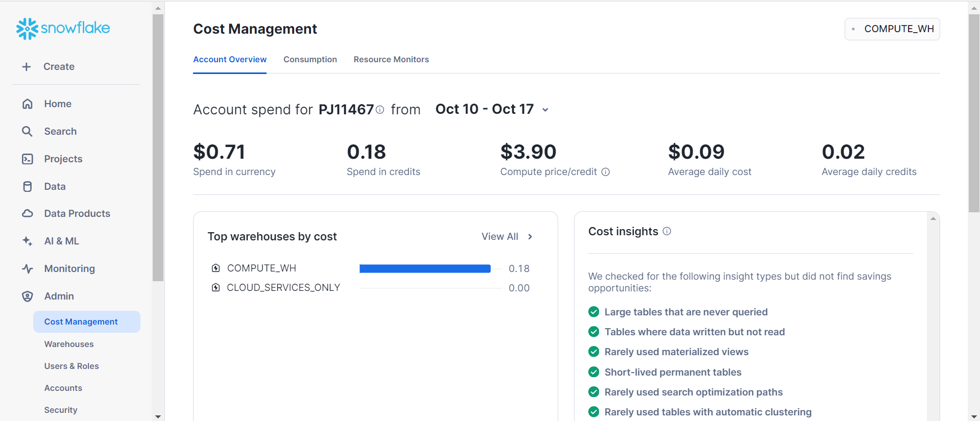This screenshot has width=980, height=421.
Task: Click the COMPUTE_WH warehouse icon
Action: click(216, 268)
